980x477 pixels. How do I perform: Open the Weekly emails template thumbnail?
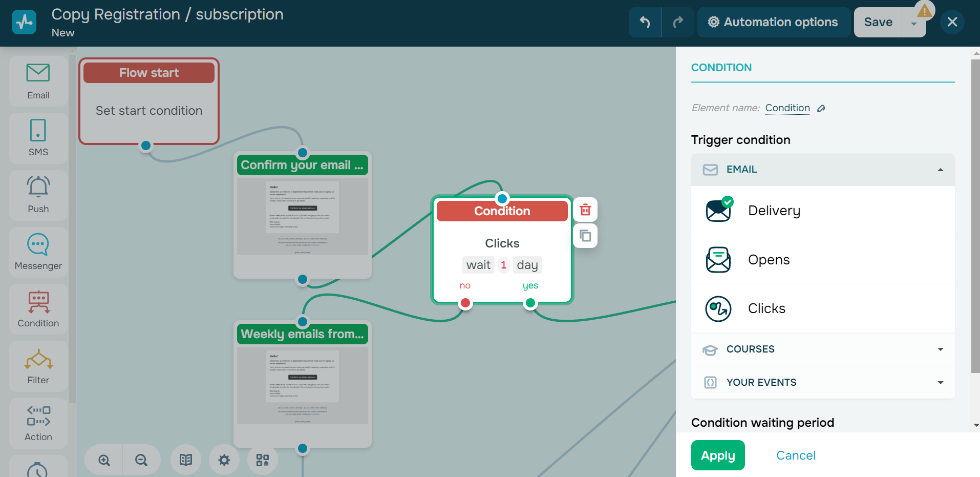[303, 385]
